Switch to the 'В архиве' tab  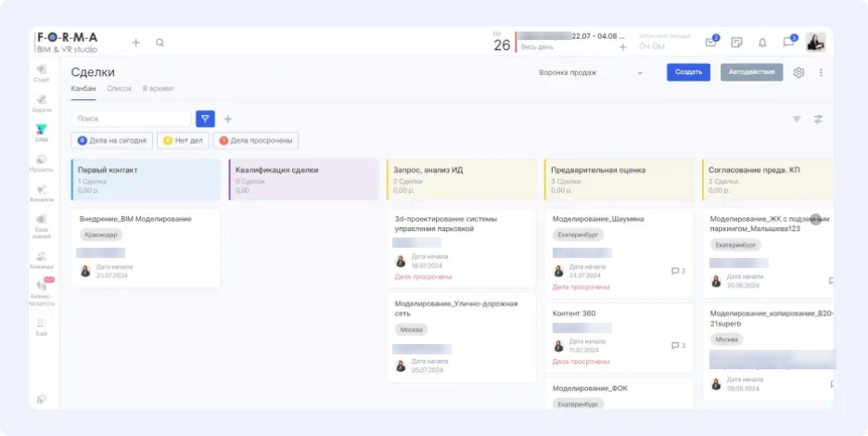(158, 89)
